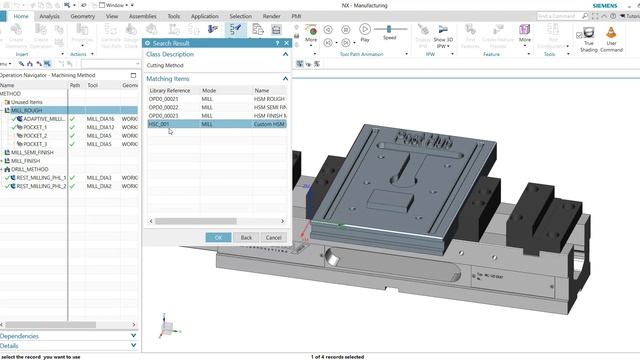Select REST_MILLING_PHL_2 operation
This screenshot has width=640, height=360.
click(x=41, y=186)
